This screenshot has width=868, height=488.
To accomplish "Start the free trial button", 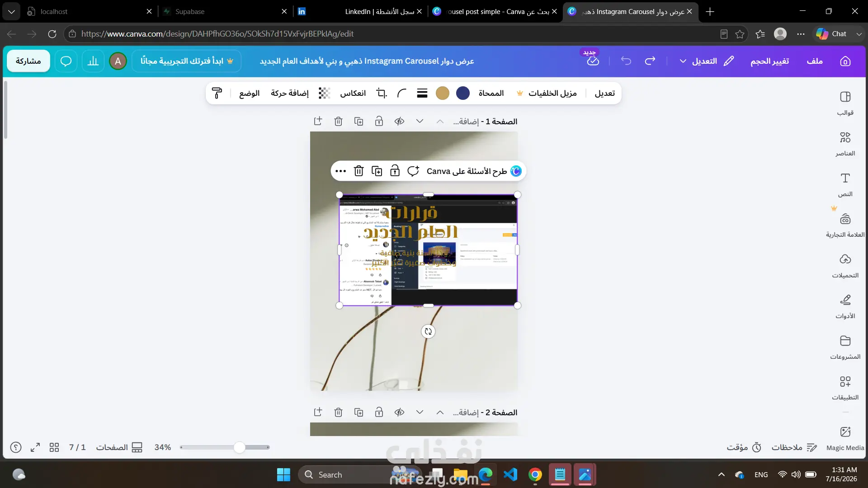I will (x=186, y=61).
